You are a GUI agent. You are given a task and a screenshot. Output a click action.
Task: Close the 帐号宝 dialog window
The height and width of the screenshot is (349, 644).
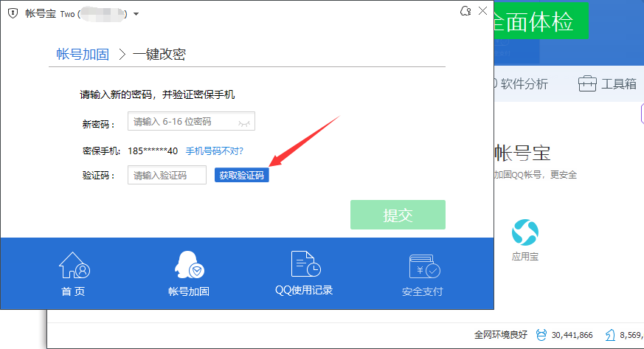[x=483, y=11]
